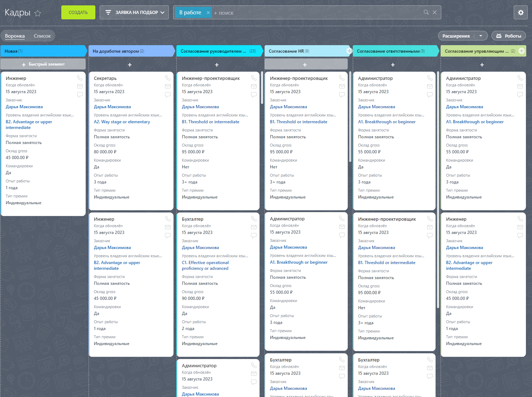Clear search field with X icon
The image size is (532, 397).
click(434, 12)
